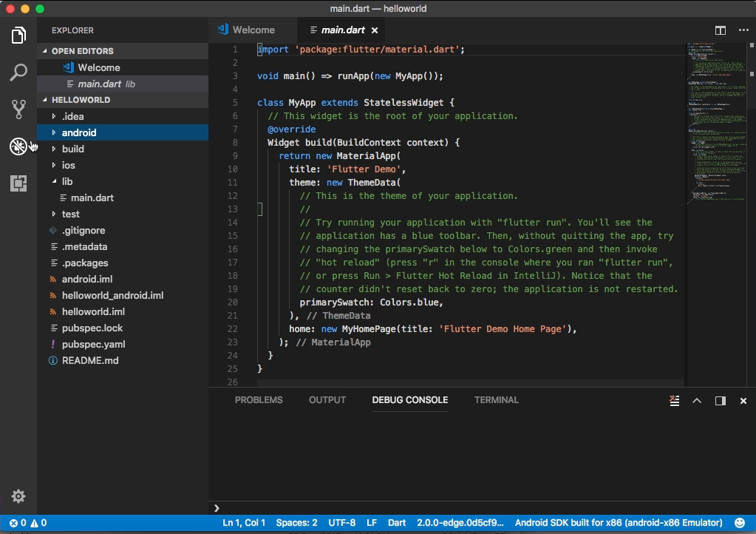Select language mode Dart in status bar
This screenshot has width=756, height=534.
(x=397, y=523)
